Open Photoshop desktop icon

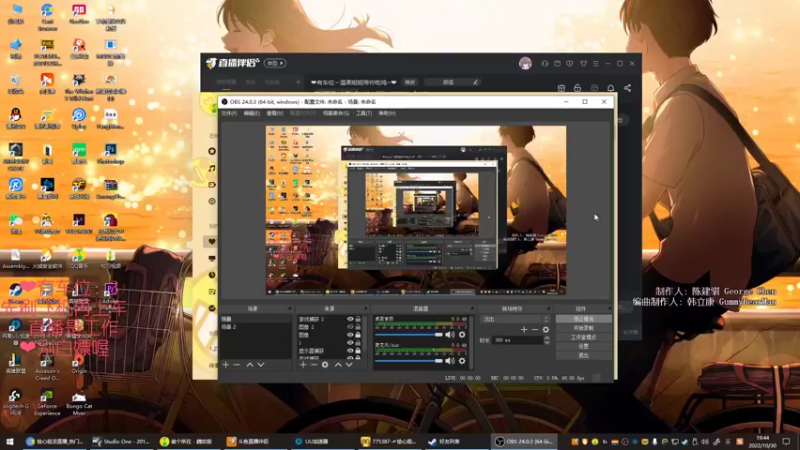click(110, 153)
